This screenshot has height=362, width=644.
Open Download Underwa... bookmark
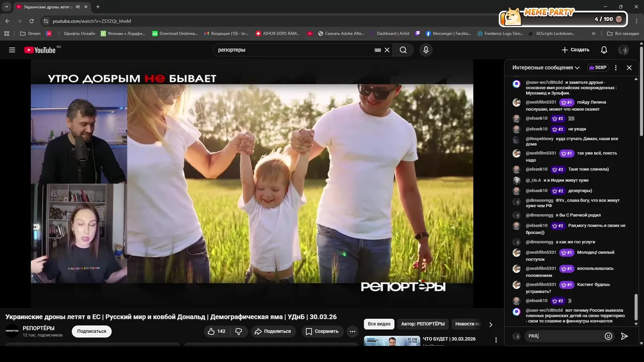click(x=175, y=34)
